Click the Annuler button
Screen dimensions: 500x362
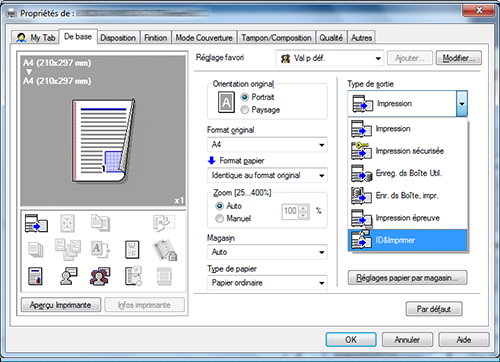[407, 340]
